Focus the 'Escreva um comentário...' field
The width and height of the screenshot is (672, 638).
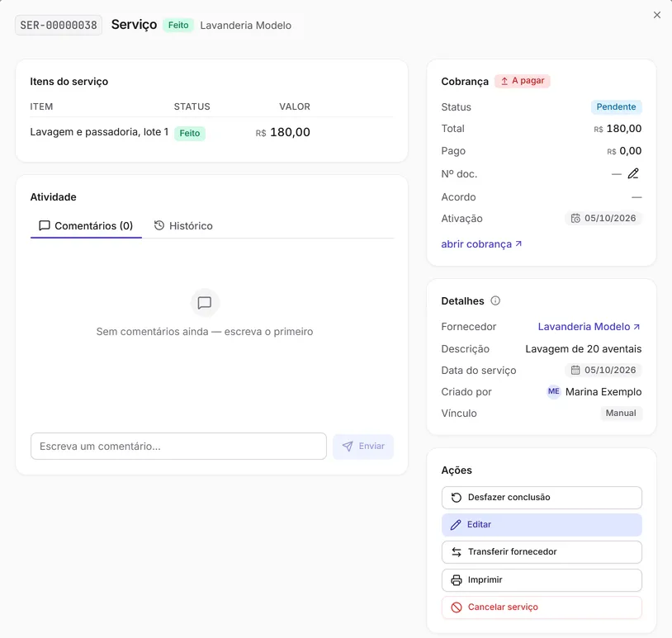178,446
